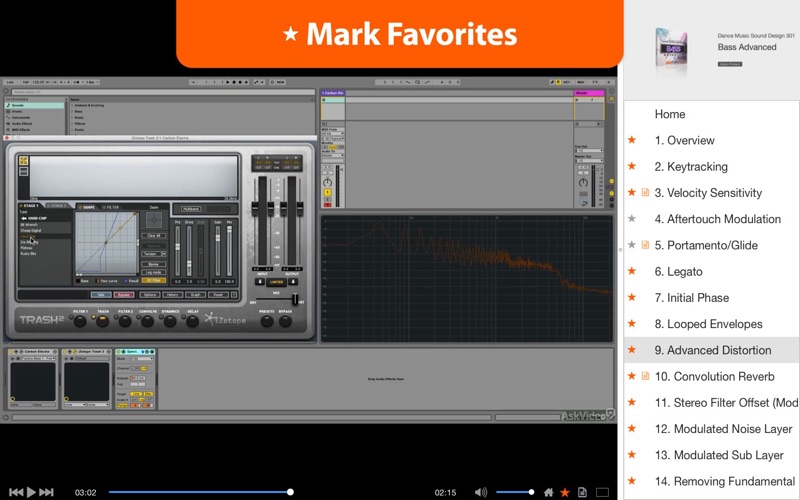Toggle favorite star for 9. Advanced Distortion
This screenshot has width=800, height=500.
click(632, 349)
